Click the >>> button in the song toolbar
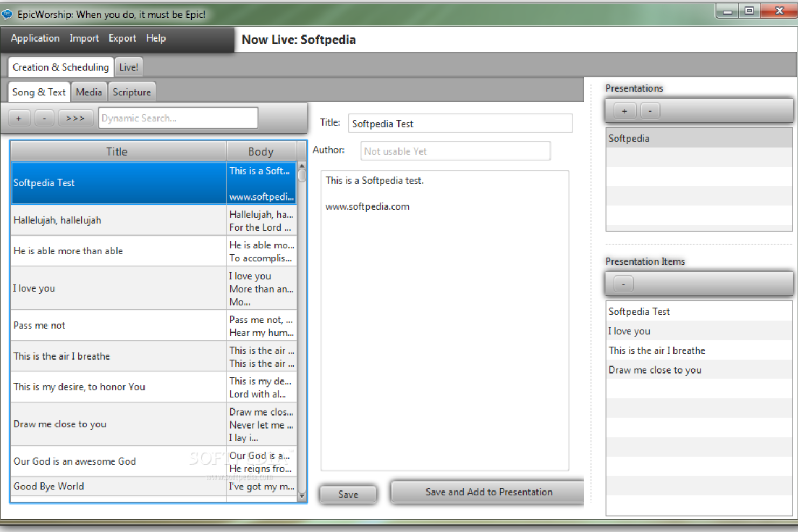This screenshot has width=798, height=532. click(x=75, y=118)
